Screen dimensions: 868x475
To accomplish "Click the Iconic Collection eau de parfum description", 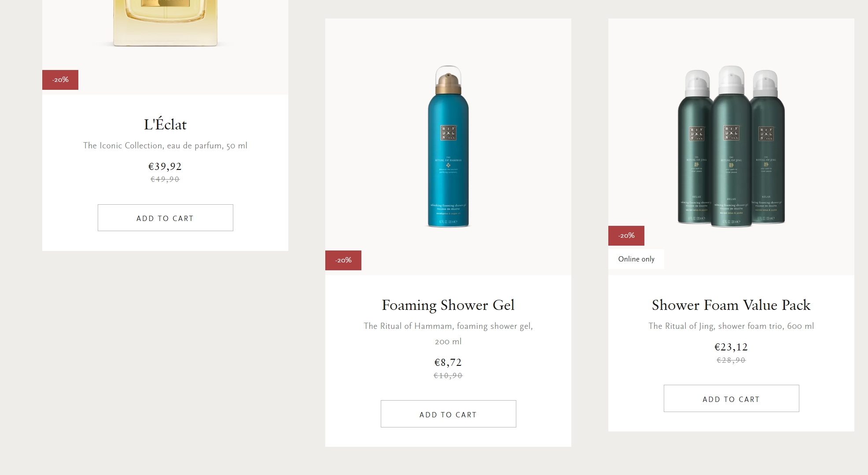I will [165, 146].
